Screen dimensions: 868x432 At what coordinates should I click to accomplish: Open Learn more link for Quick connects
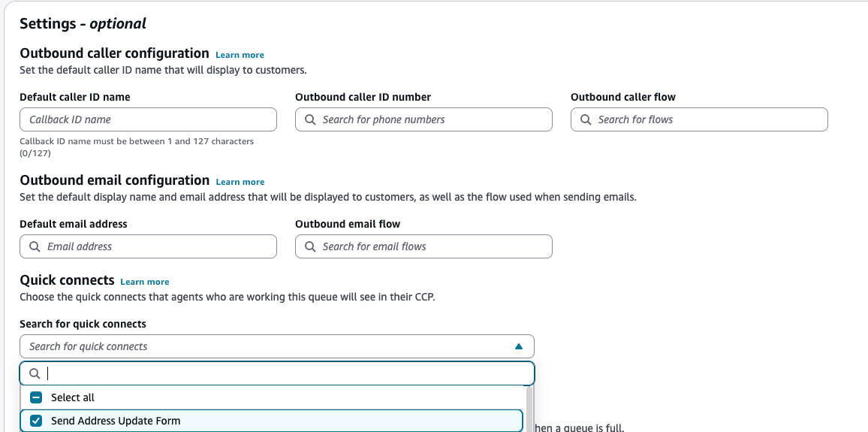(145, 282)
